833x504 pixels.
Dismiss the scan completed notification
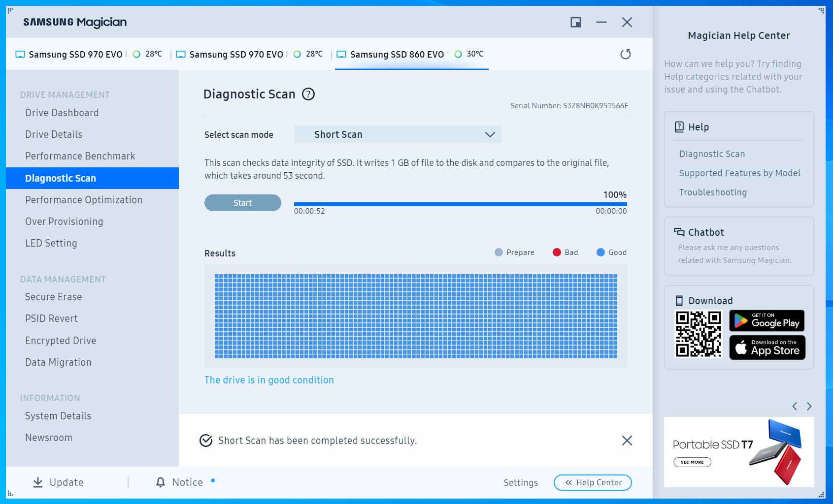point(627,441)
